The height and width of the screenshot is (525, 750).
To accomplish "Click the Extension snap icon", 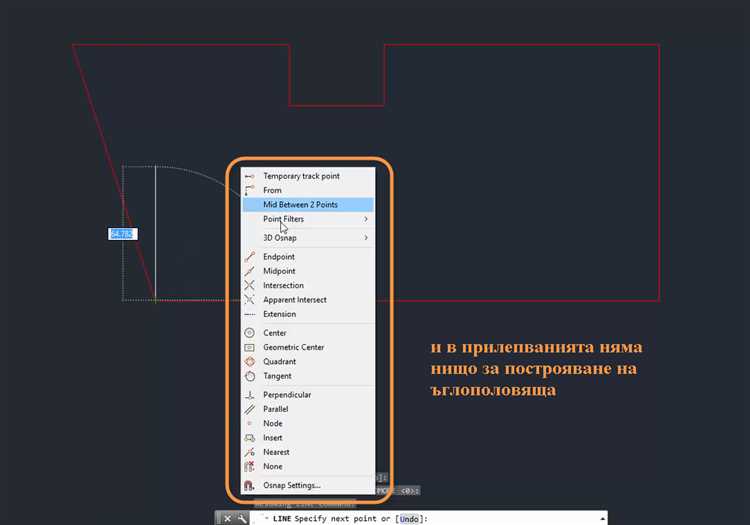I will (249, 314).
